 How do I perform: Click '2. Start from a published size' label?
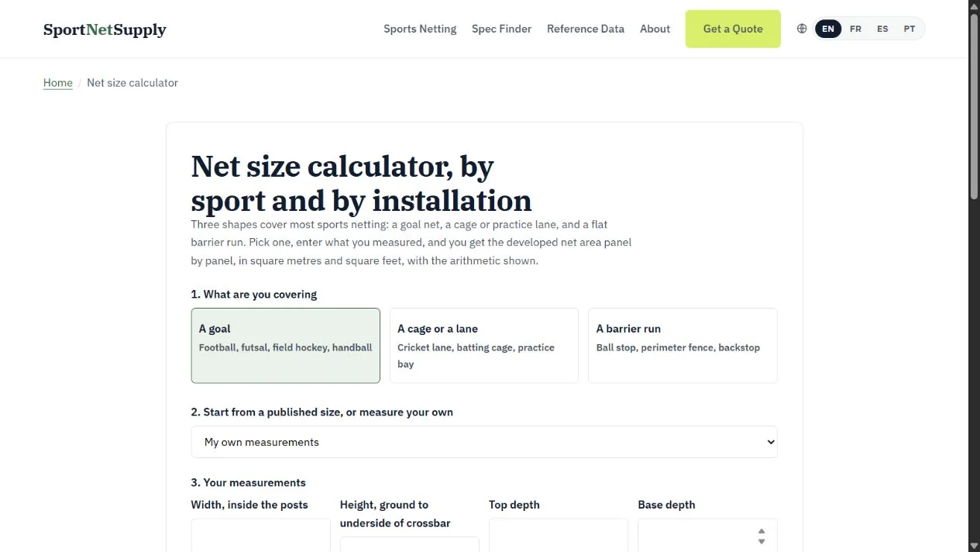point(322,412)
